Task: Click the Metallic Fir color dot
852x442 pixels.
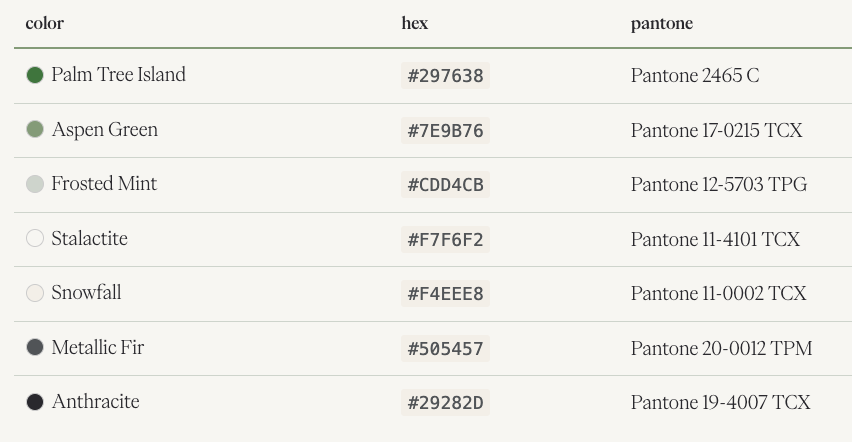Action: tap(35, 347)
